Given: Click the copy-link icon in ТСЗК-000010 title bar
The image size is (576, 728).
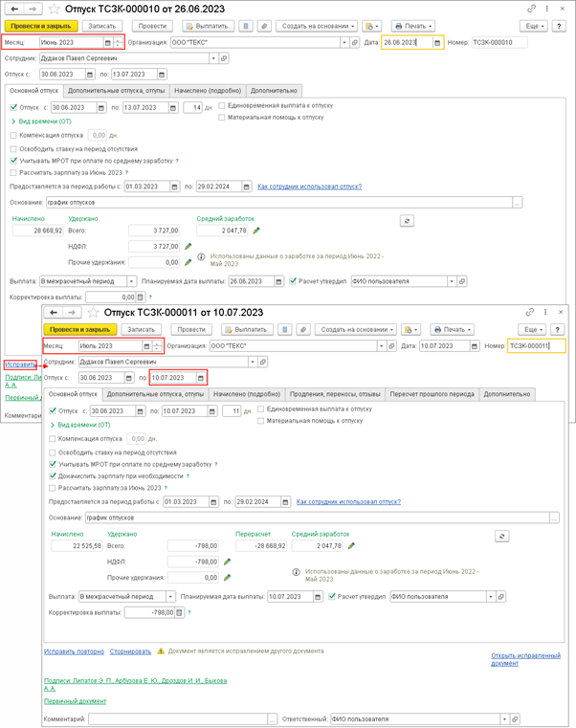Looking at the screenshot, I should (531, 9).
